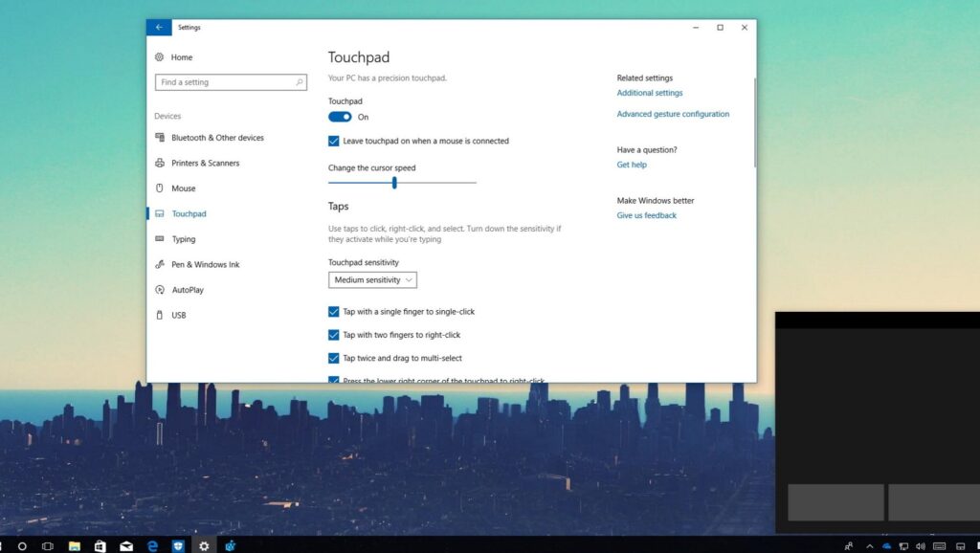
Task: Open the Touchpad sensitivity dropdown
Action: tap(372, 280)
